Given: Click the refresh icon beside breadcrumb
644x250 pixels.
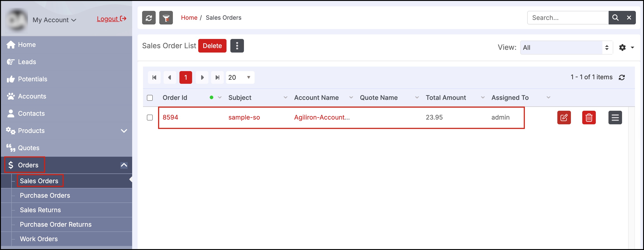Looking at the screenshot, I should (149, 18).
